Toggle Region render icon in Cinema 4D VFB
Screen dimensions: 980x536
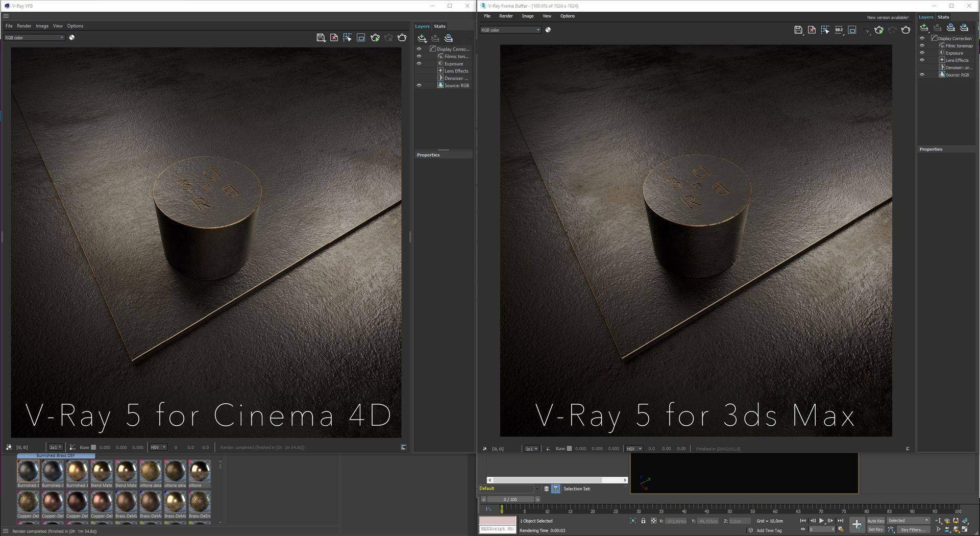point(361,38)
